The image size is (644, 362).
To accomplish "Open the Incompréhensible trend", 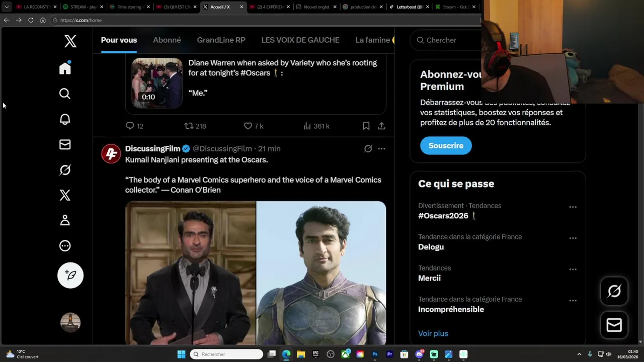I will pos(451,309).
